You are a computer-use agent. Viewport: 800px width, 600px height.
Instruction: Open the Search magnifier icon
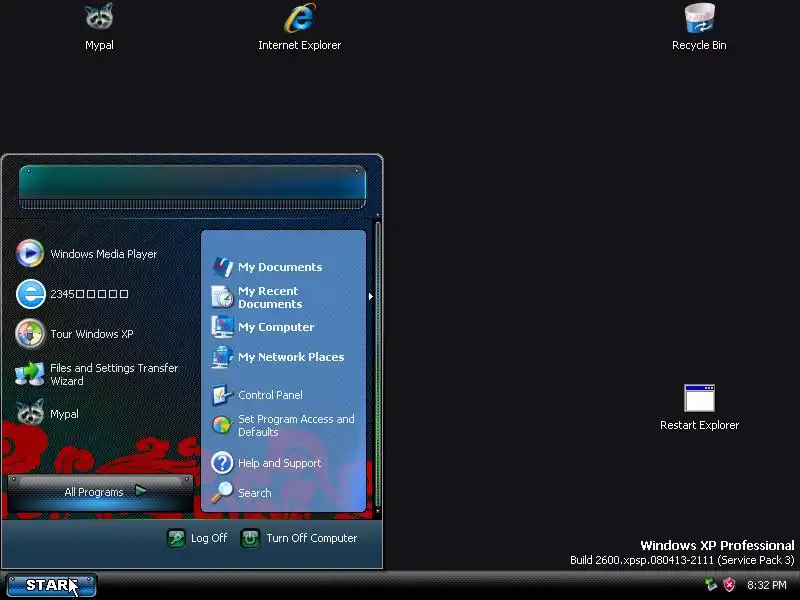(x=222, y=492)
